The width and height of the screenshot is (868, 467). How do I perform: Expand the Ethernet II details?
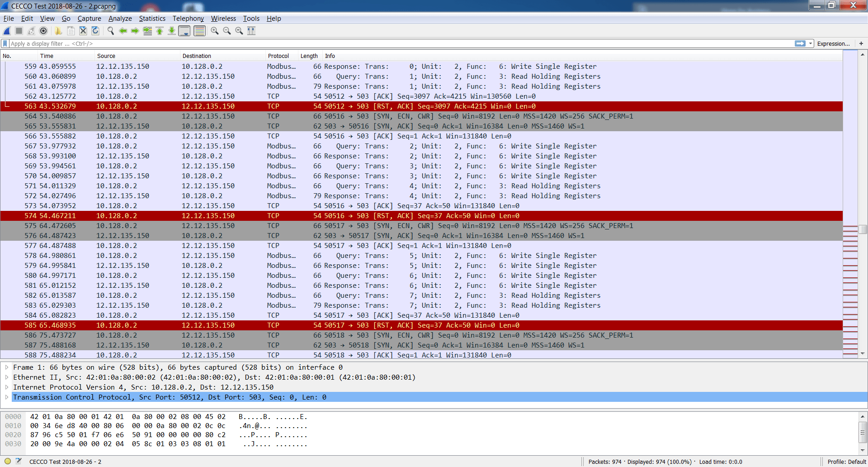(x=7, y=377)
